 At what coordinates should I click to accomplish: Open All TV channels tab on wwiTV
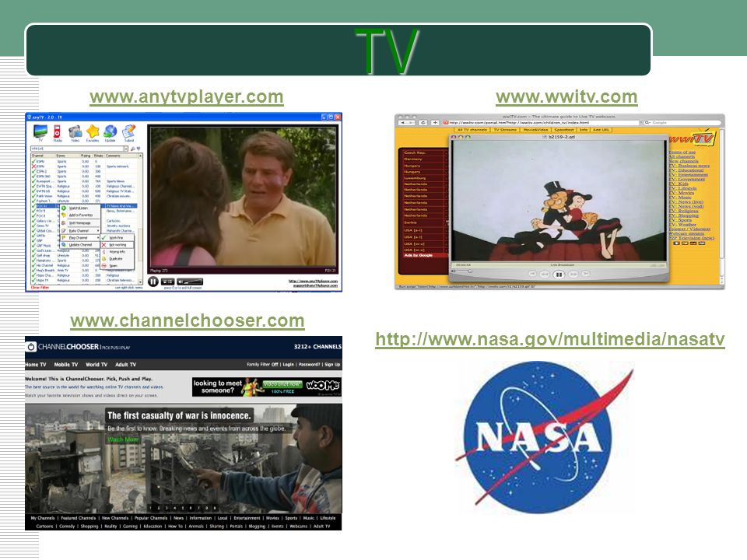[472, 130]
